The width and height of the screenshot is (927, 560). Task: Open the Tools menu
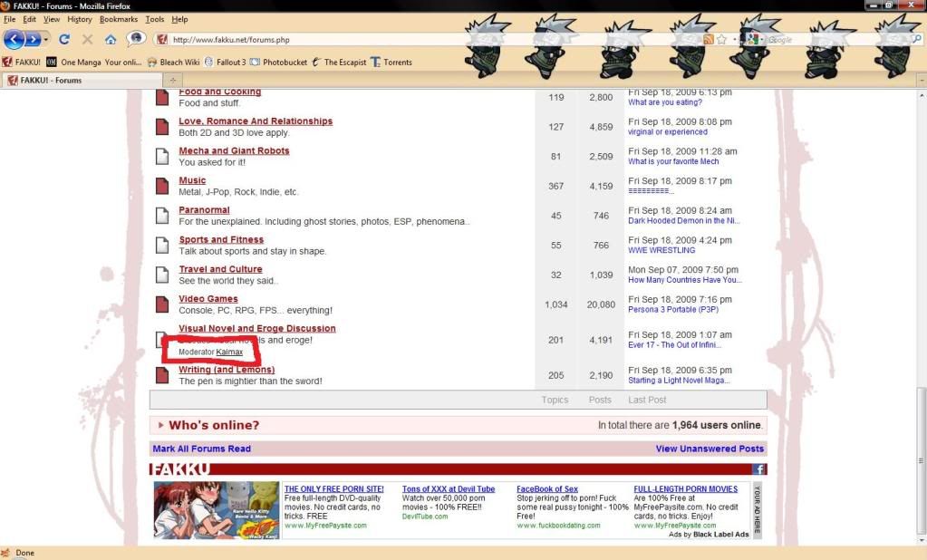pos(153,18)
